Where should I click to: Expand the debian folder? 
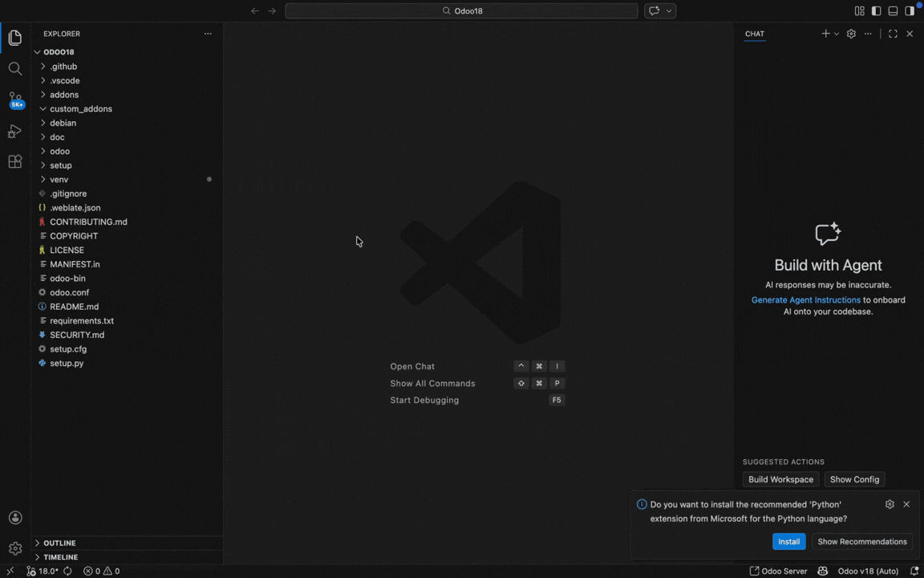click(x=127, y=123)
